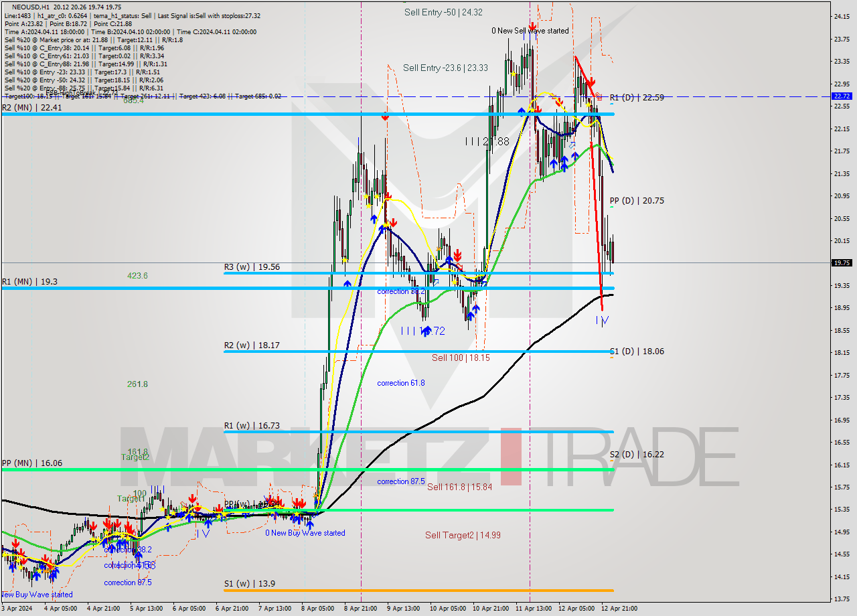The height and width of the screenshot is (616, 857).
Task: Click the 'I I I 18.72' wave label
Action: point(422,331)
